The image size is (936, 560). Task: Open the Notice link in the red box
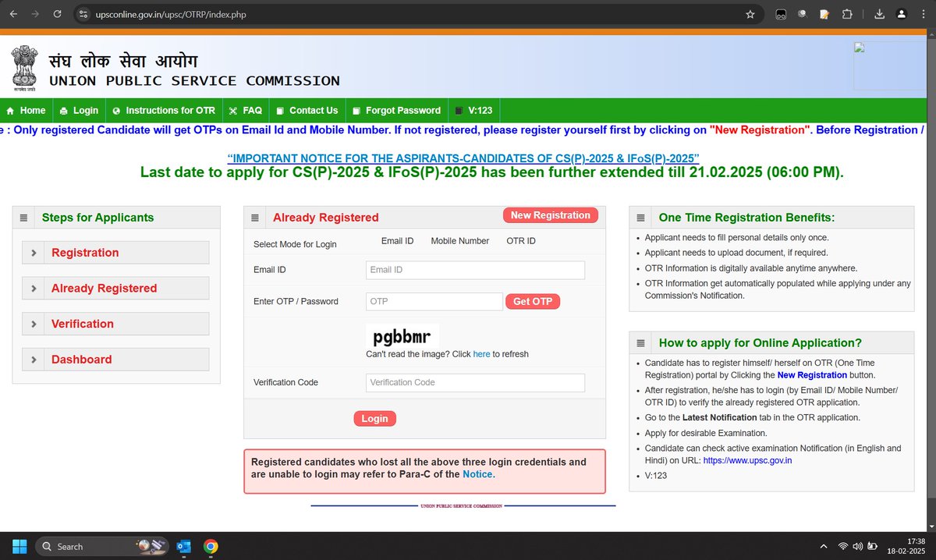pos(477,474)
